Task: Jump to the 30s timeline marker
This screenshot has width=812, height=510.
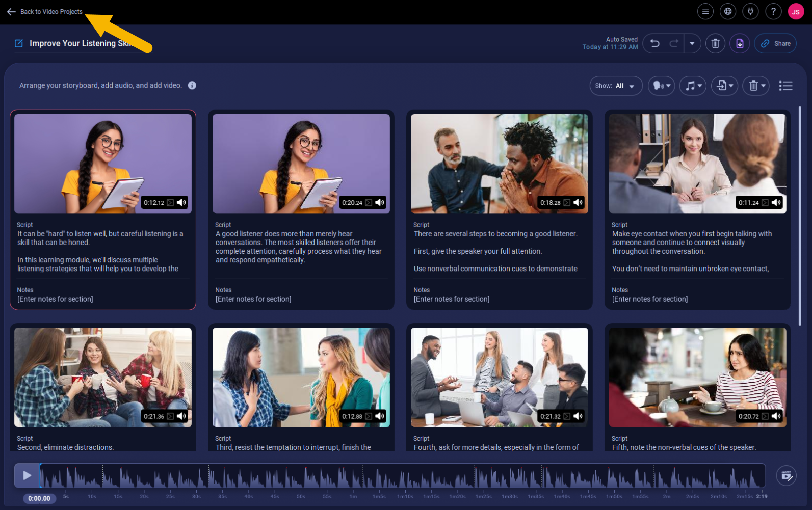Action: click(196, 496)
